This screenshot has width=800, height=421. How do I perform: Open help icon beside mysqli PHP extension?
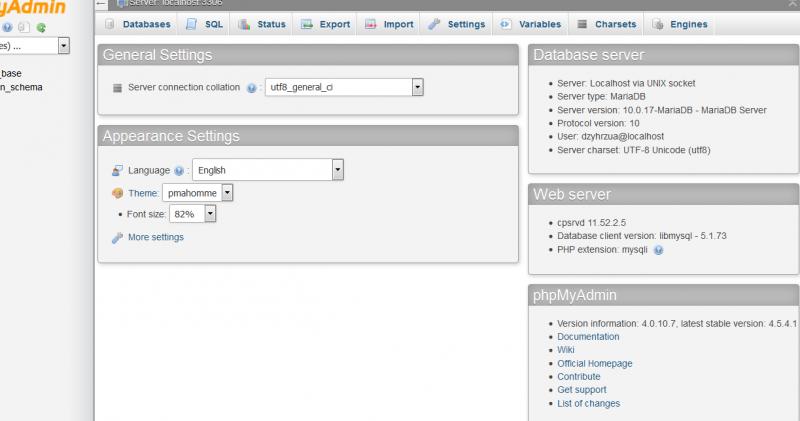[658, 250]
